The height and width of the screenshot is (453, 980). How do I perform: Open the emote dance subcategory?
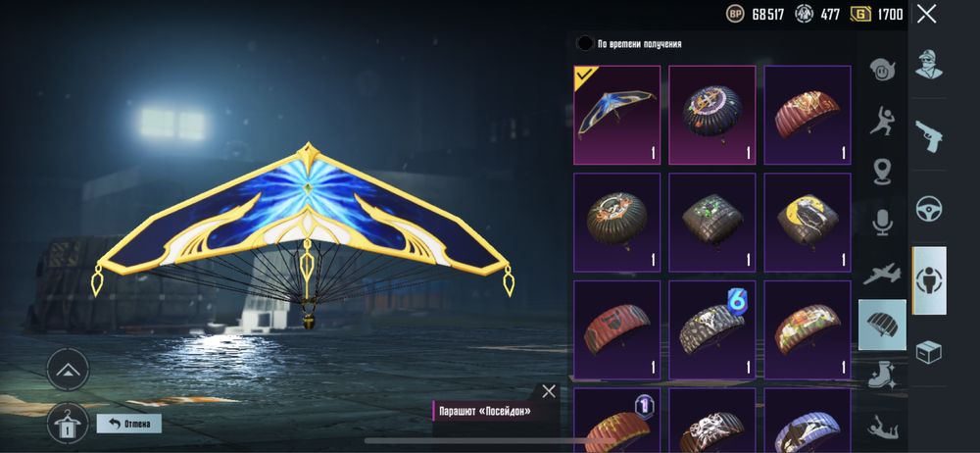(882, 119)
